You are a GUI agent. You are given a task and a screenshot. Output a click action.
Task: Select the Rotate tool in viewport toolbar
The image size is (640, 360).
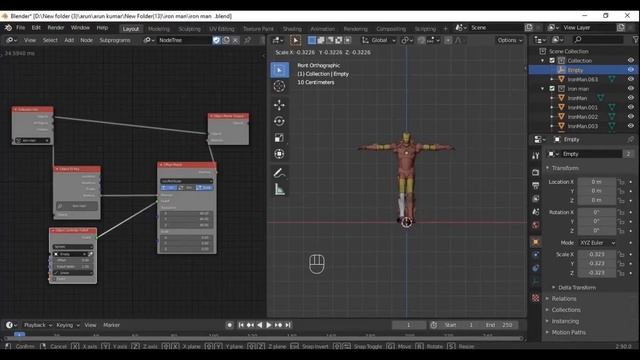[x=279, y=121]
